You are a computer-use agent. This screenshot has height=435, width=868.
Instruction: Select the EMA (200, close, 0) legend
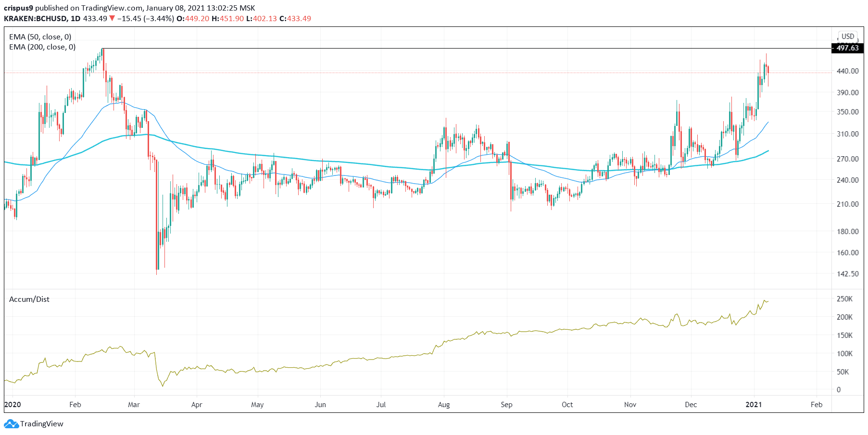(x=42, y=47)
